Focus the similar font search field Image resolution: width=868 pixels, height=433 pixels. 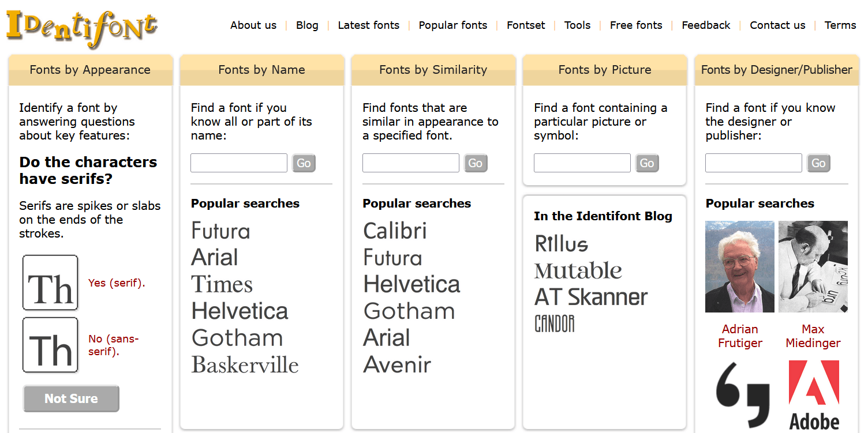[x=411, y=163]
